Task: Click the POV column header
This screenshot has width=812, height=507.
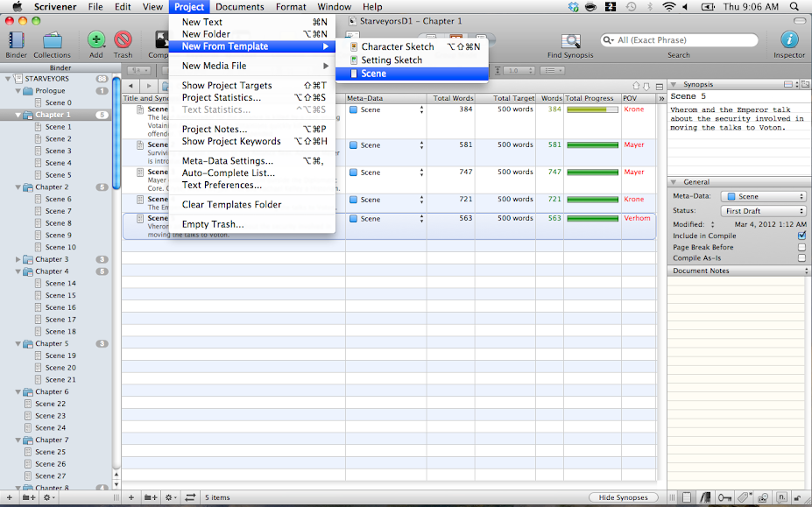Action: point(639,98)
